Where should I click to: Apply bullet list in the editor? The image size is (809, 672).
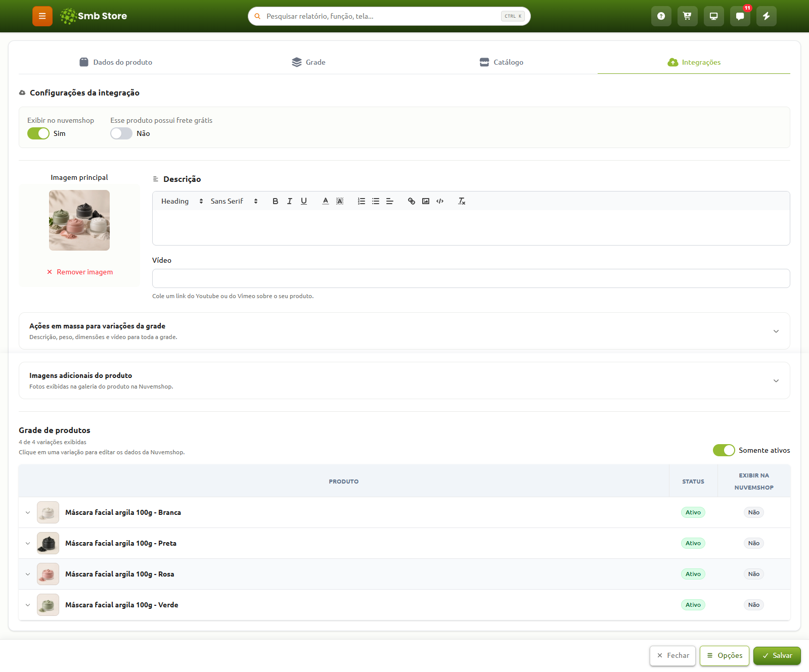tap(376, 201)
